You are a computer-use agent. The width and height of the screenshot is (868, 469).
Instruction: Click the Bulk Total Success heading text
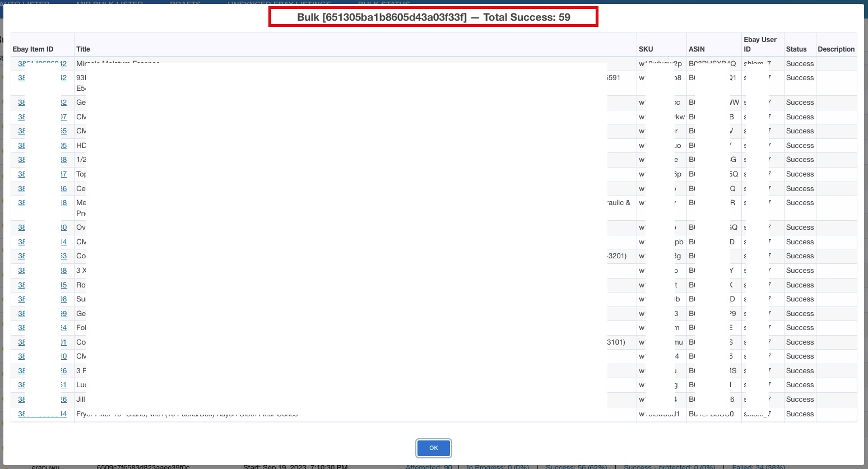[433, 17]
